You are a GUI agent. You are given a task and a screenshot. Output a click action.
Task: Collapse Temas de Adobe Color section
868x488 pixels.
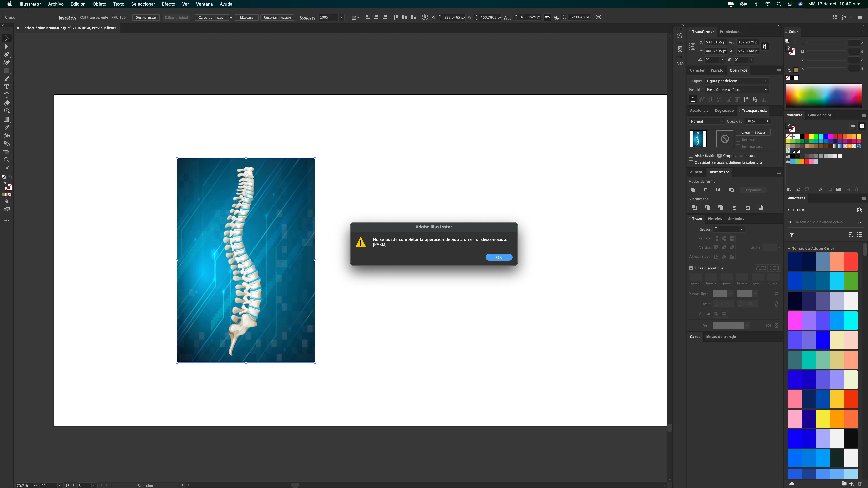point(789,249)
